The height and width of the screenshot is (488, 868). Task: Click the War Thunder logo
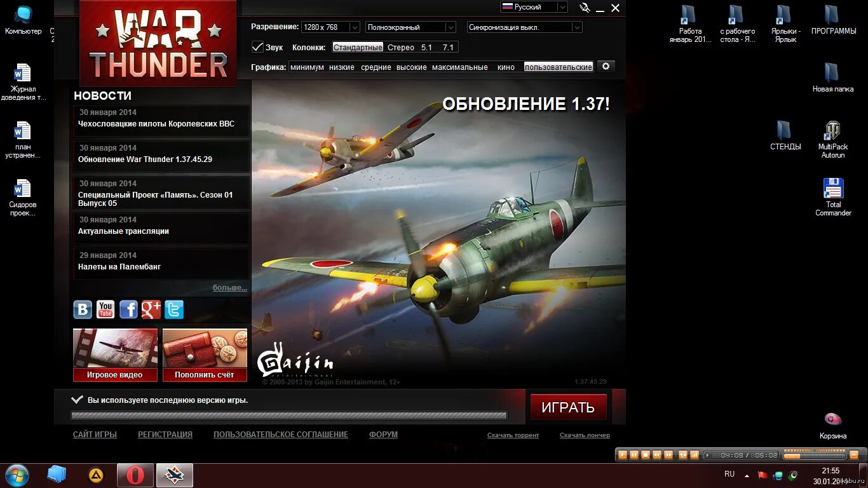pos(158,43)
